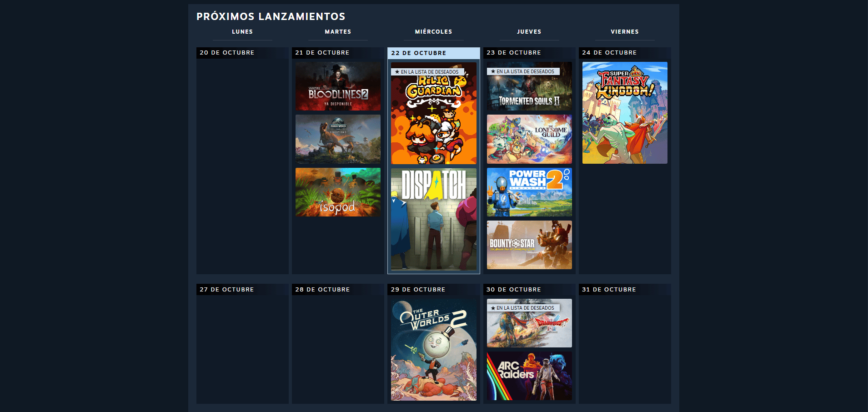The image size is (868, 412).
Task: Click the wishlist badge on Relic Guardian
Action: (428, 72)
